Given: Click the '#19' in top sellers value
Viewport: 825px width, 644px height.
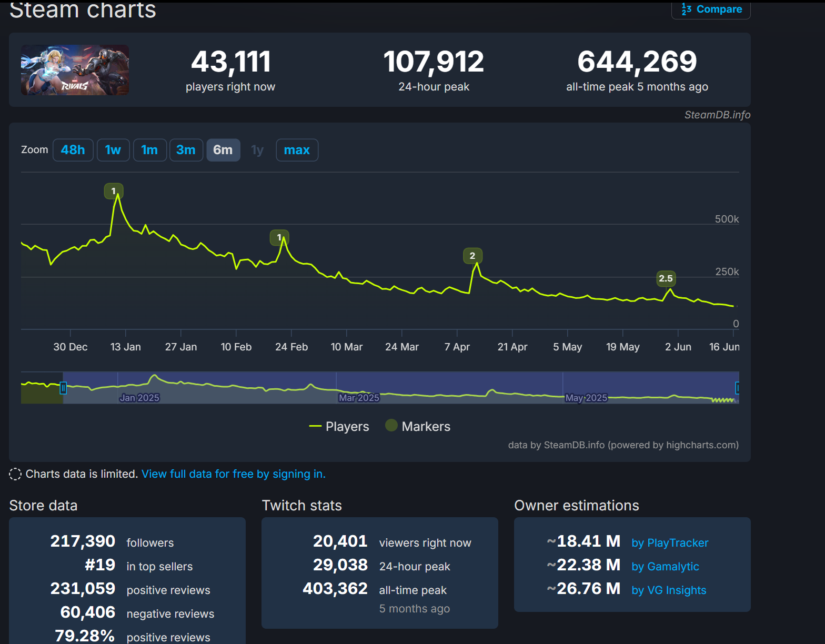Looking at the screenshot, I should tap(100, 565).
